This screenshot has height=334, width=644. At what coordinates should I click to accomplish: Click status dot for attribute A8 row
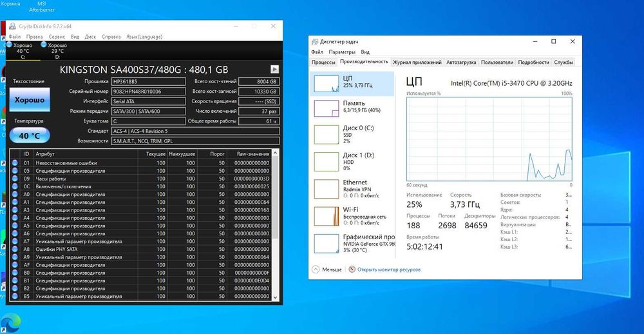point(15,250)
